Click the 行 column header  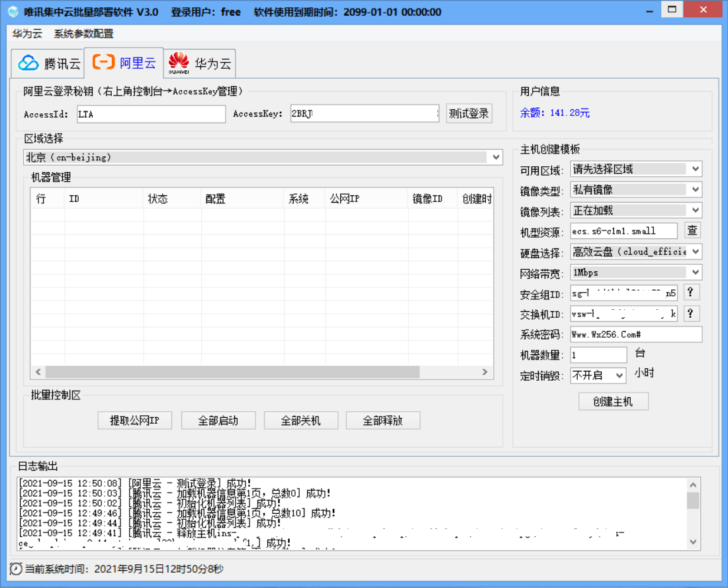(x=48, y=199)
